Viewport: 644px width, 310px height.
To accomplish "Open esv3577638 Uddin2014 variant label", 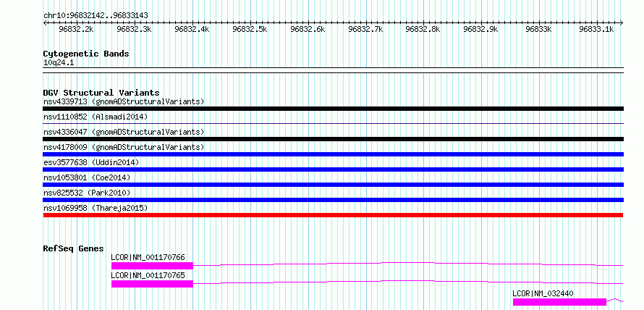I will (x=91, y=162).
